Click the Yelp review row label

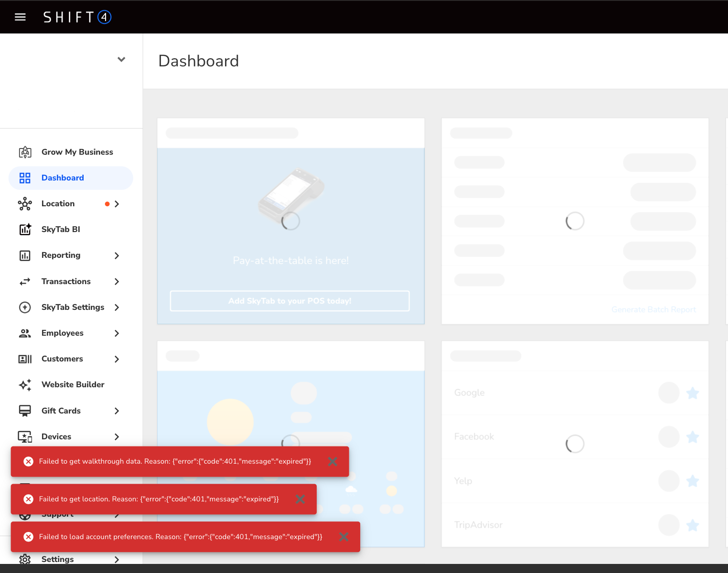463,481
